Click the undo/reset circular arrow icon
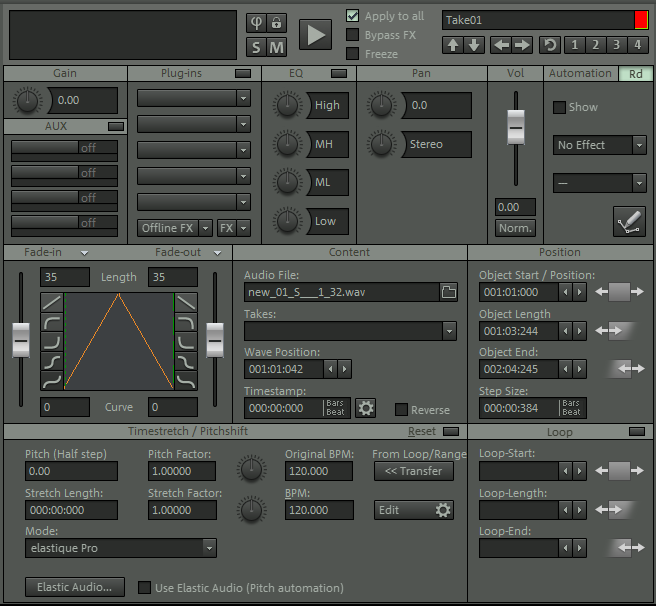The height and width of the screenshot is (606, 656). [x=550, y=45]
